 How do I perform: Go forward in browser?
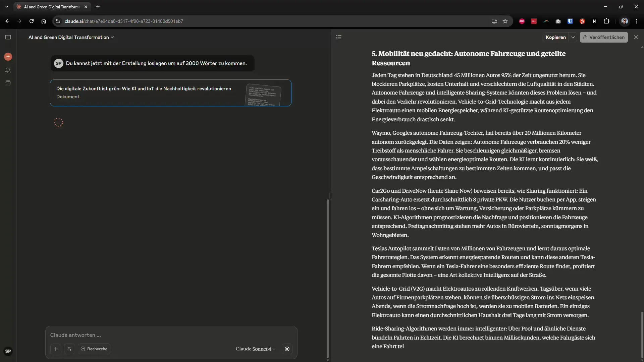19,21
